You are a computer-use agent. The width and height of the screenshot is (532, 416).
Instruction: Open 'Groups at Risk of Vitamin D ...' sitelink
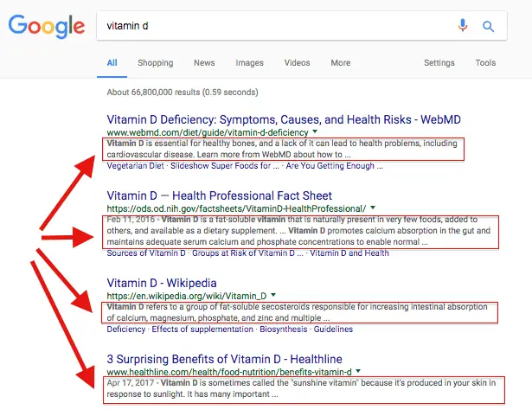(x=247, y=253)
